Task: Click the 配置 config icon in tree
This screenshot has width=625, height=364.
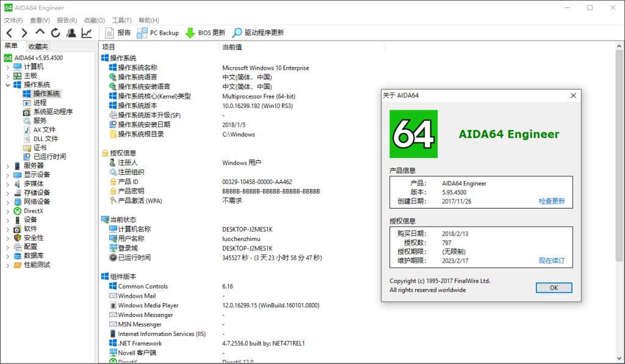Action: pyautogui.click(x=18, y=247)
